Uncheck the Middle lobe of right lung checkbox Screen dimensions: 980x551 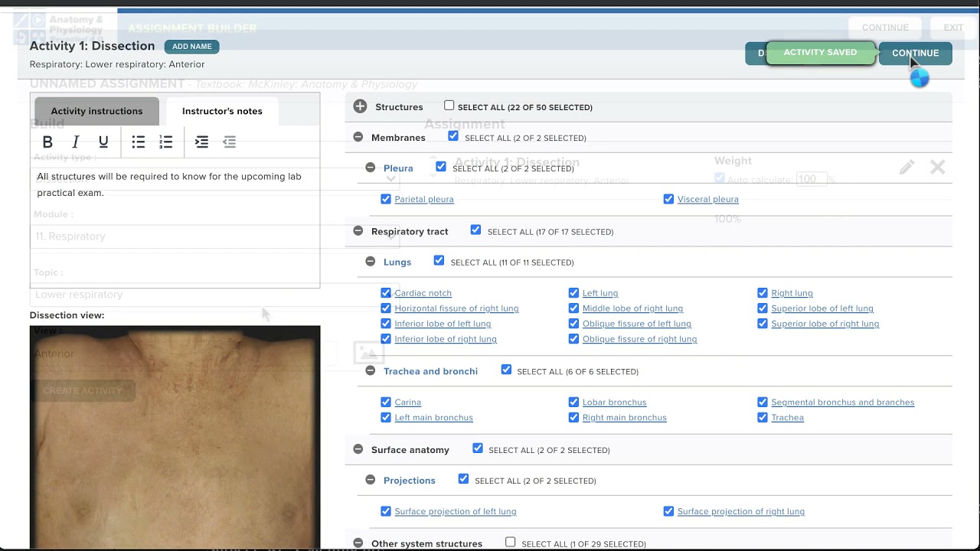coord(573,308)
